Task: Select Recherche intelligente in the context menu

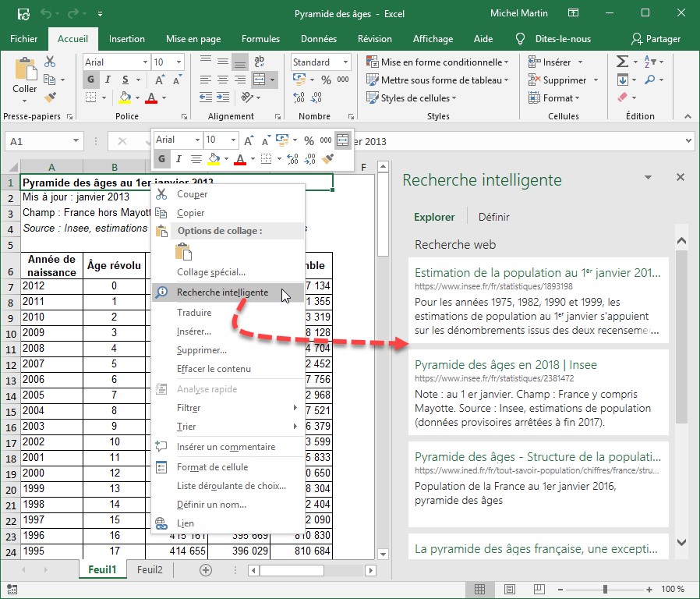Action: coord(222,292)
